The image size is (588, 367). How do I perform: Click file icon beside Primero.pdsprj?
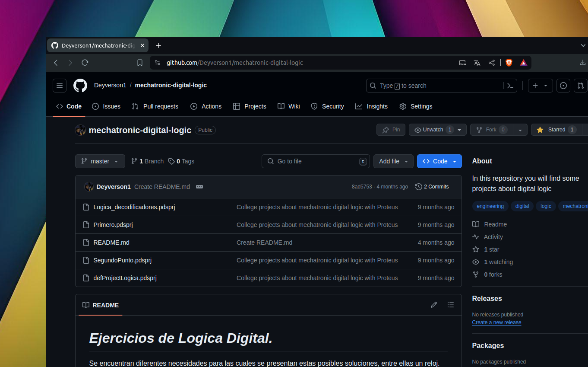(x=86, y=225)
